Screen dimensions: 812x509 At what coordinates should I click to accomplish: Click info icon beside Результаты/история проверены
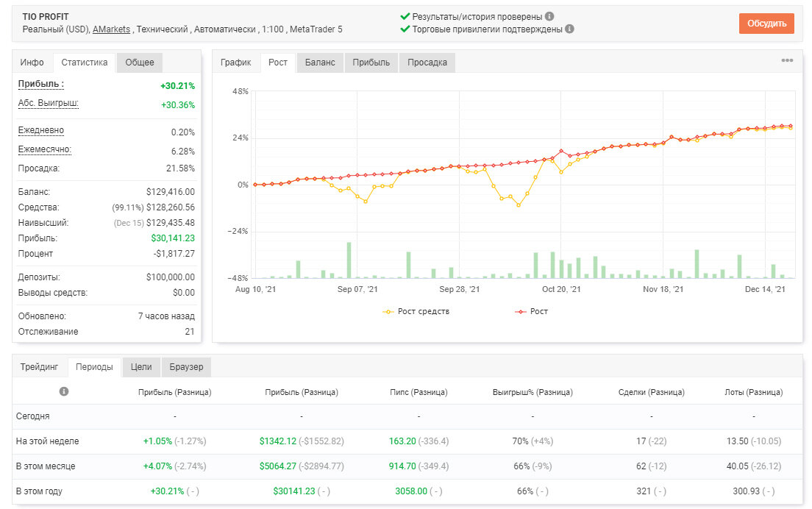pyautogui.click(x=549, y=17)
